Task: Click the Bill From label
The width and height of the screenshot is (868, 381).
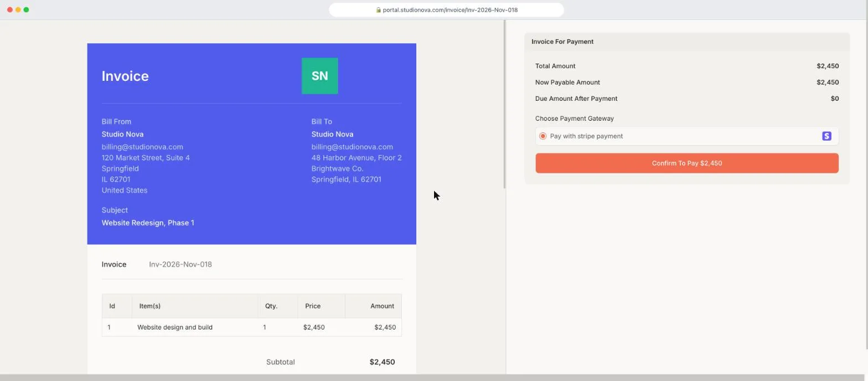Action: point(116,122)
